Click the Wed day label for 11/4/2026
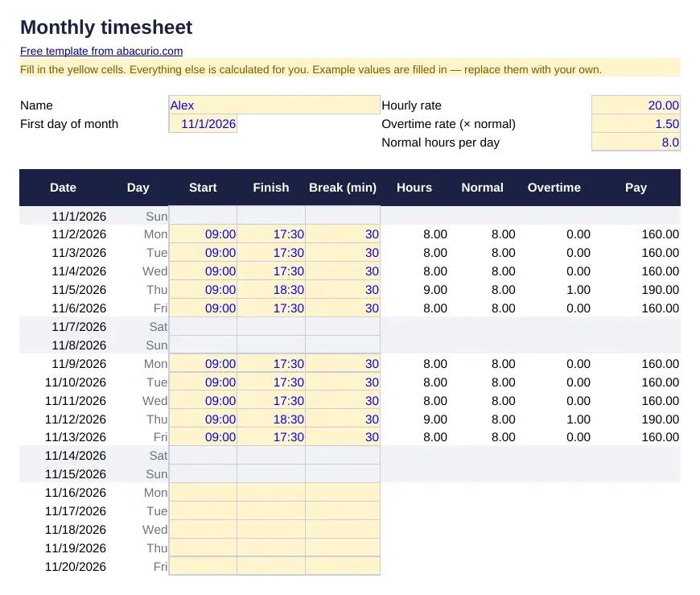Image resolution: width=700 pixels, height=595 pixels. coord(155,271)
